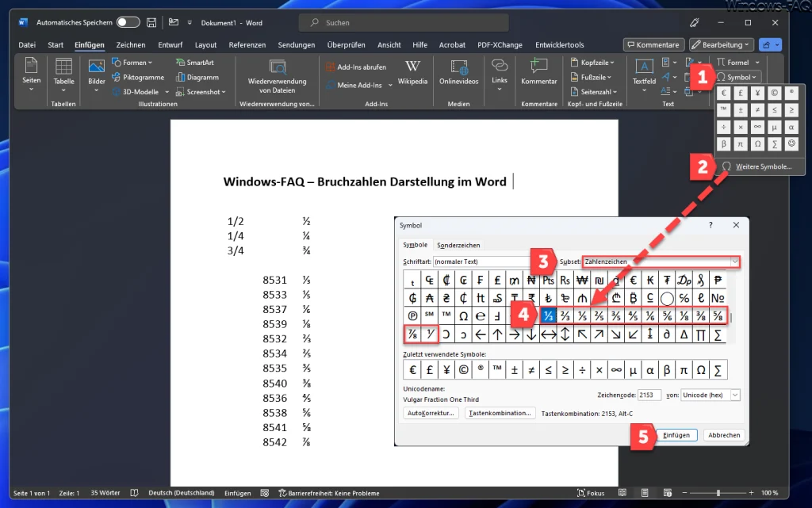Open the Subset Zahlenzeichen dropdown

(661, 262)
